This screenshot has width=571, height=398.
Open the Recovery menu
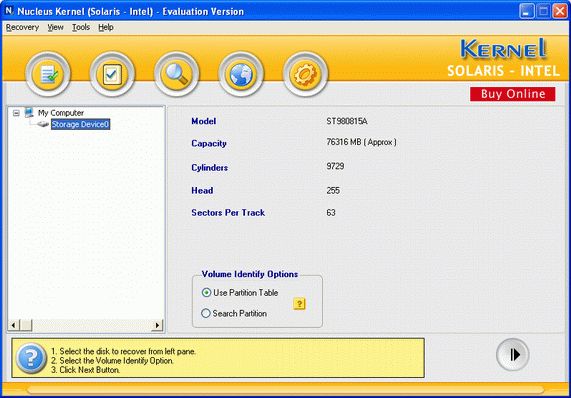[22, 27]
